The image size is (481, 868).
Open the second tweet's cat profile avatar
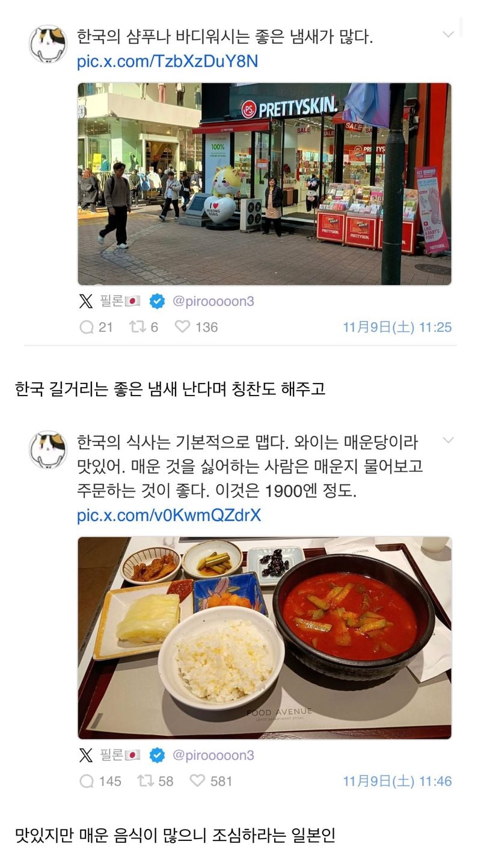tap(48, 450)
